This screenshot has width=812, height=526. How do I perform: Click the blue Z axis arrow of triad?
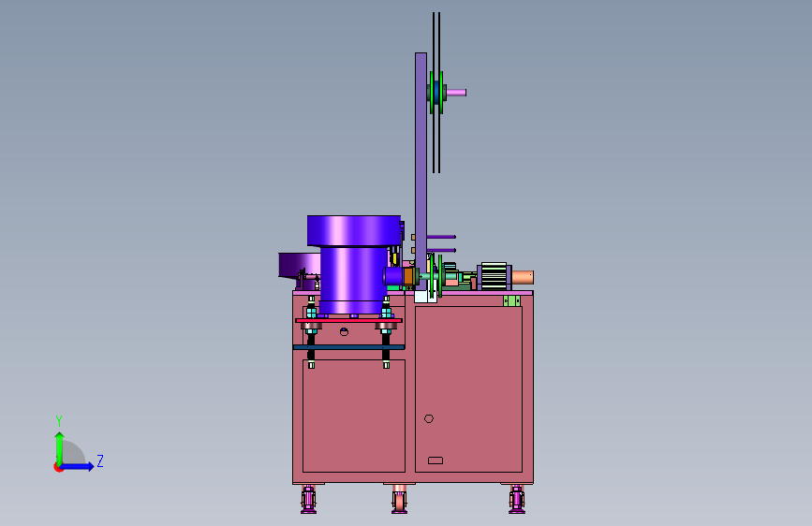click(77, 466)
